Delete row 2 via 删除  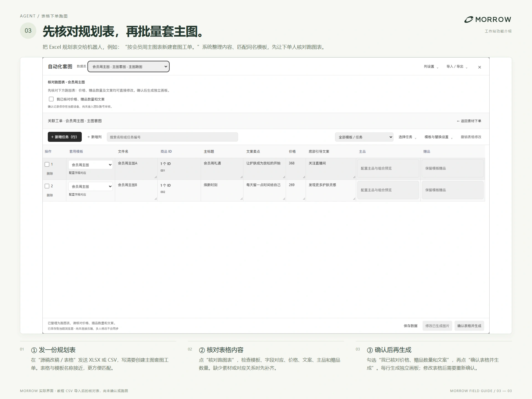coord(50,195)
